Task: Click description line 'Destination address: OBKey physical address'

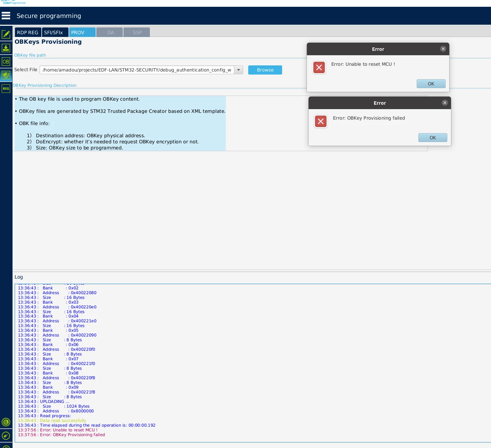Action: (x=86, y=136)
